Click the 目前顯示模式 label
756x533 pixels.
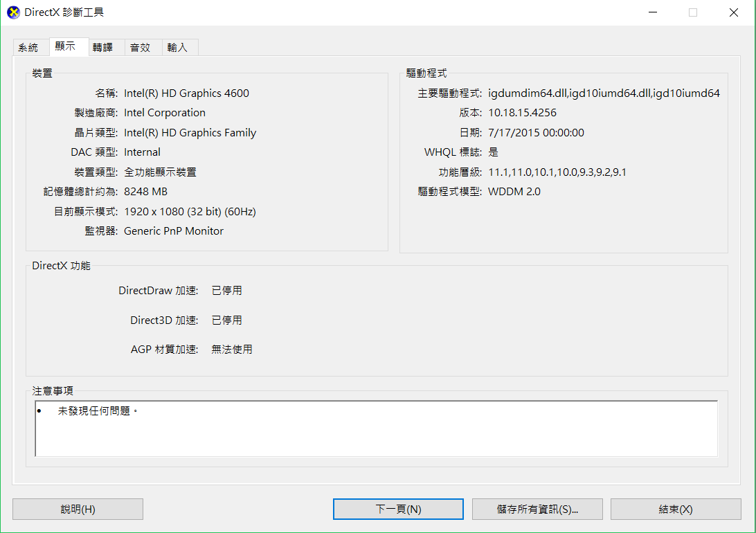[86, 212]
